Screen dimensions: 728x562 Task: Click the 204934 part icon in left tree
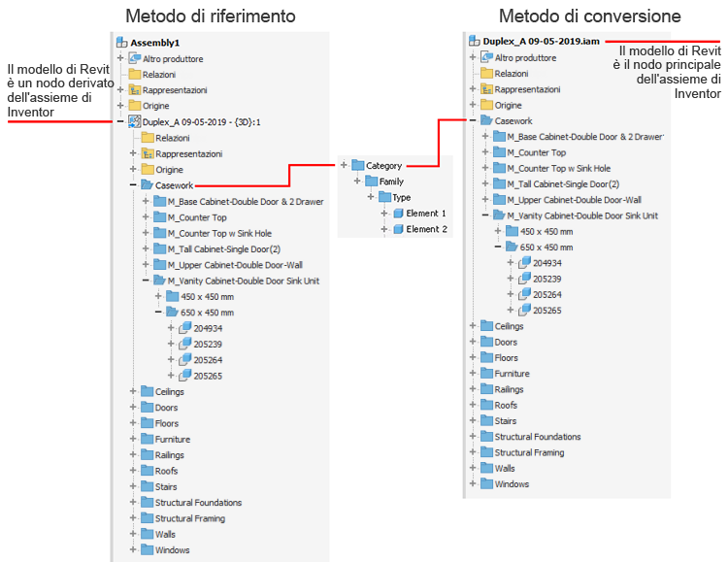pyautogui.click(x=185, y=328)
